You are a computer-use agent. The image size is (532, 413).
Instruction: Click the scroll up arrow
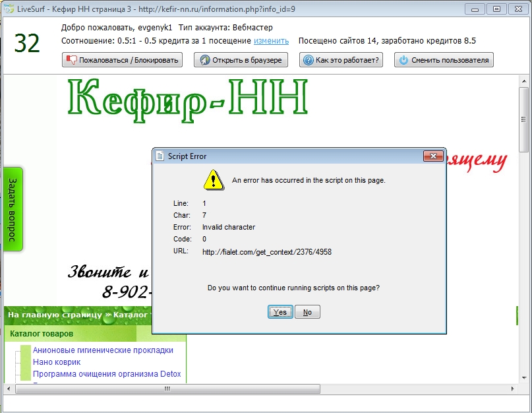524,81
